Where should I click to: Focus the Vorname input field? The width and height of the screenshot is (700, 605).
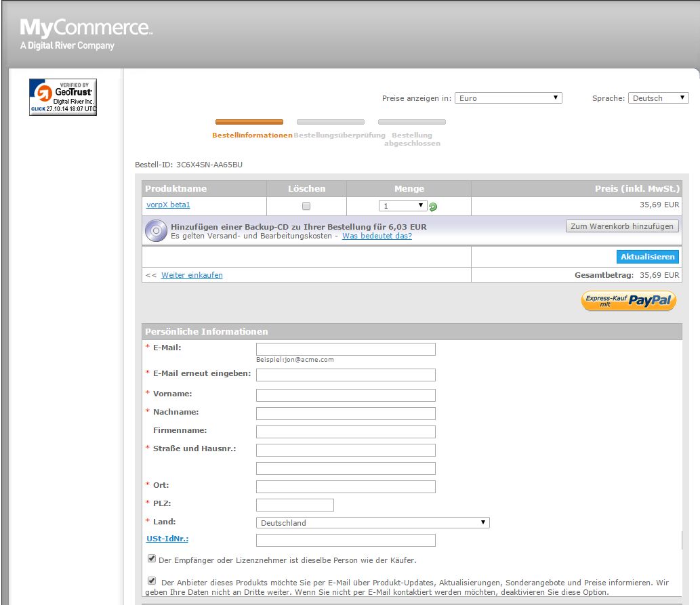click(346, 395)
